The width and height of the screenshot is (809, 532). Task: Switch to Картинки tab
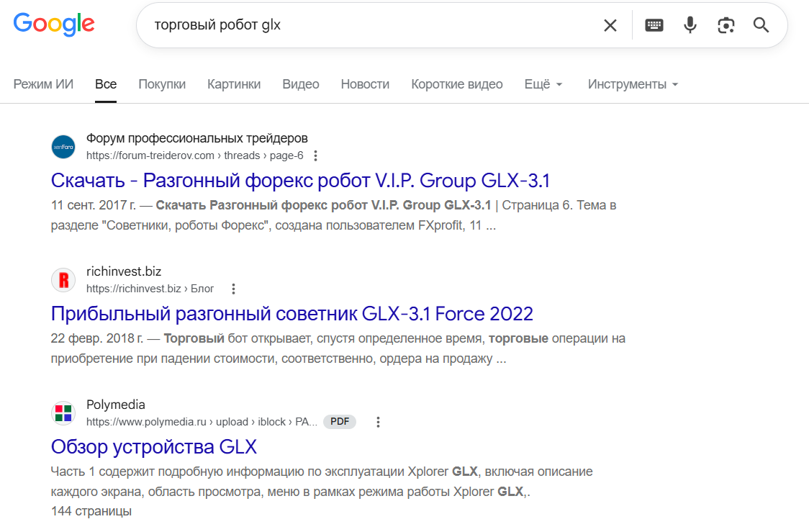pos(234,84)
